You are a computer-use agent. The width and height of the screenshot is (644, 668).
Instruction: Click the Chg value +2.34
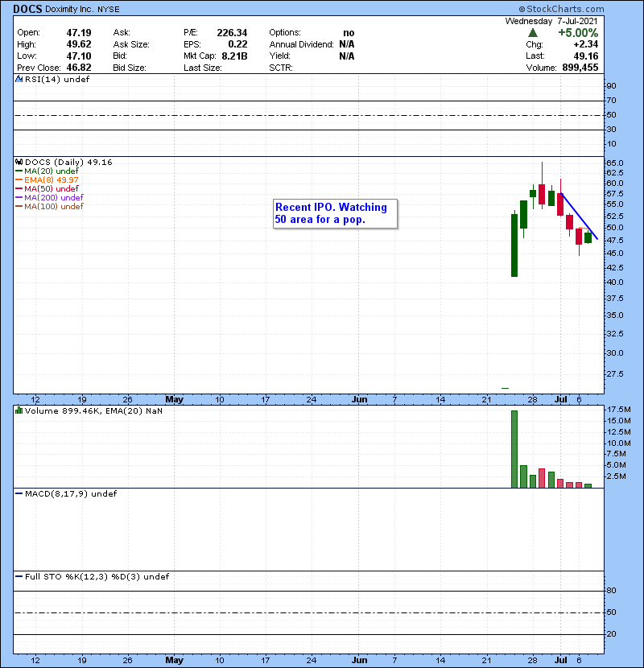[585, 44]
